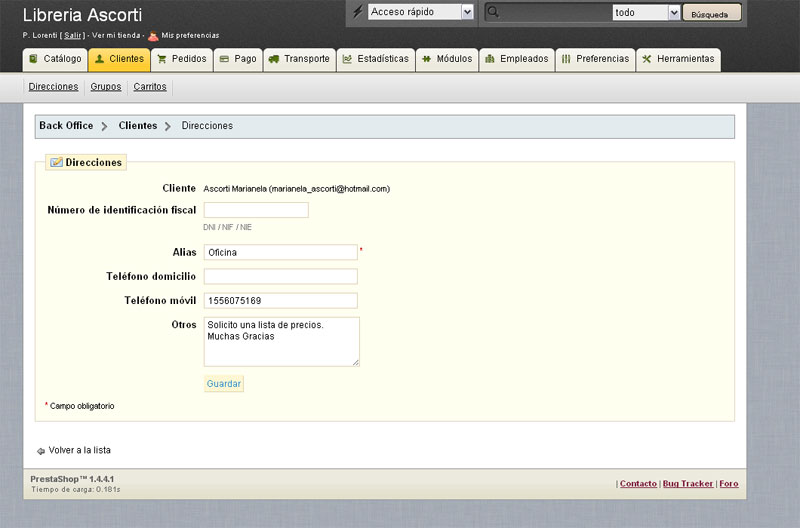Viewport: 800px width, 528px height.
Task: Click the Catálogo tab book icon
Action: pyautogui.click(x=34, y=59)
